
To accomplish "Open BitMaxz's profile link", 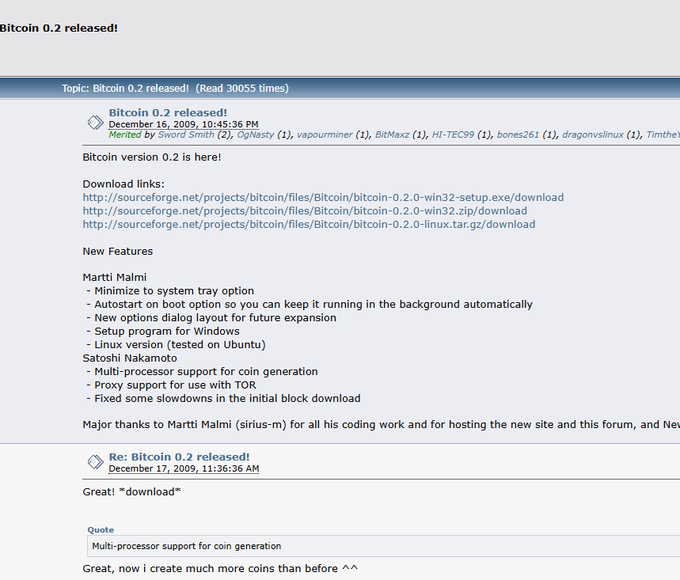I will point(392,135).
